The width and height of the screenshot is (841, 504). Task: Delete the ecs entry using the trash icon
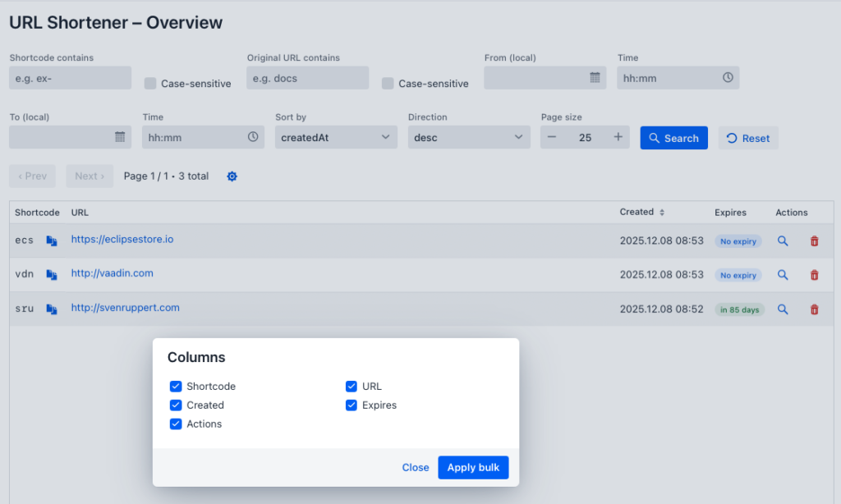tap(814, 241)
